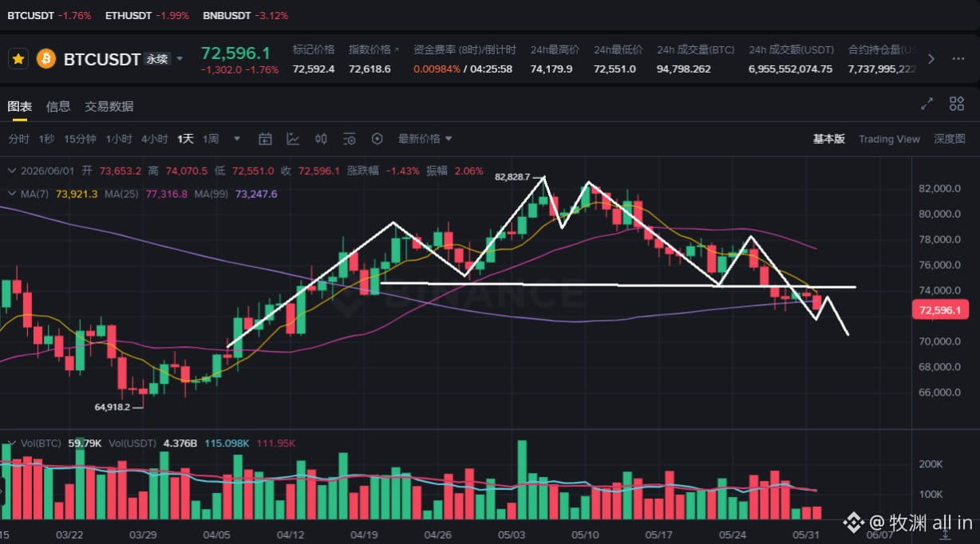Select the 分时 time interval
Viewport: 980px width, 544px height.
pyautogui.click(x=19, y=139)
